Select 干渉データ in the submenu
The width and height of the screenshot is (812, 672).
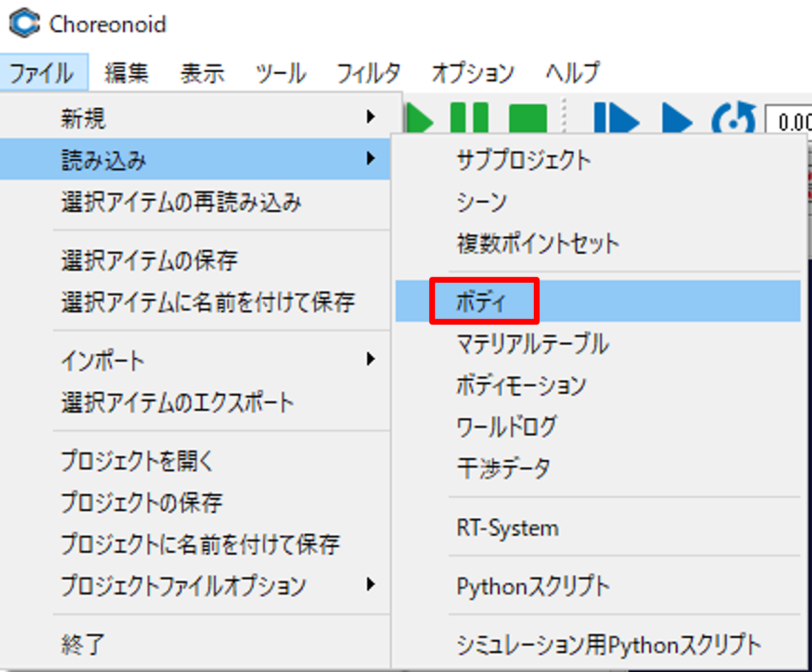point(598,468)
